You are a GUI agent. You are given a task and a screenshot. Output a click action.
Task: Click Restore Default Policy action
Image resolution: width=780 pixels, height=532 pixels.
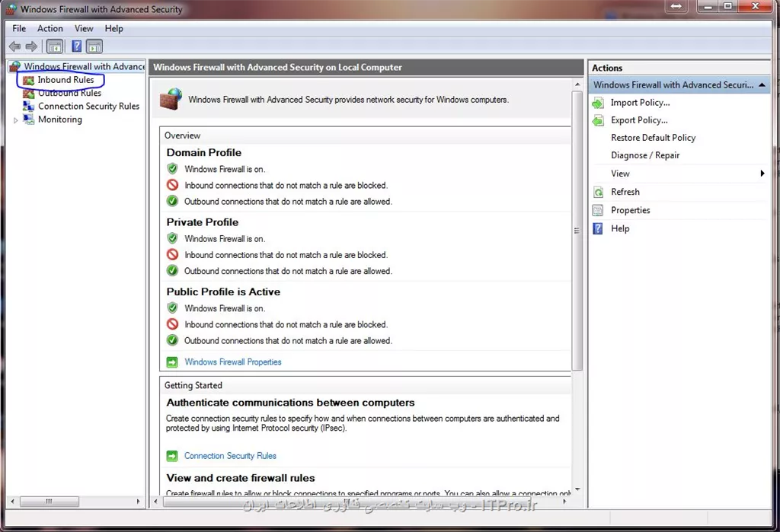[653, 138]
